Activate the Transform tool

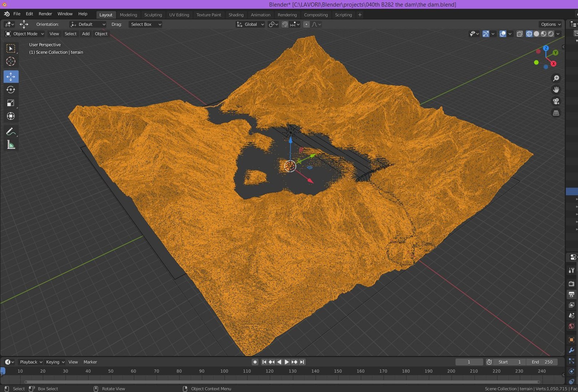(11, 116)
